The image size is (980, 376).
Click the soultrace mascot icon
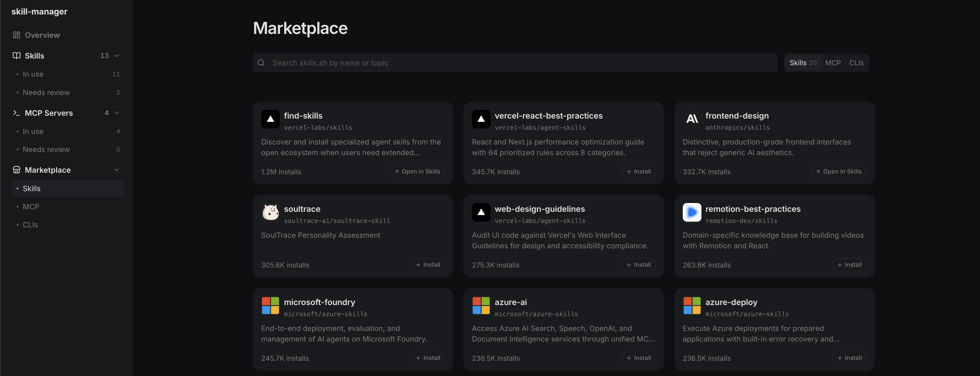point(270,212)
